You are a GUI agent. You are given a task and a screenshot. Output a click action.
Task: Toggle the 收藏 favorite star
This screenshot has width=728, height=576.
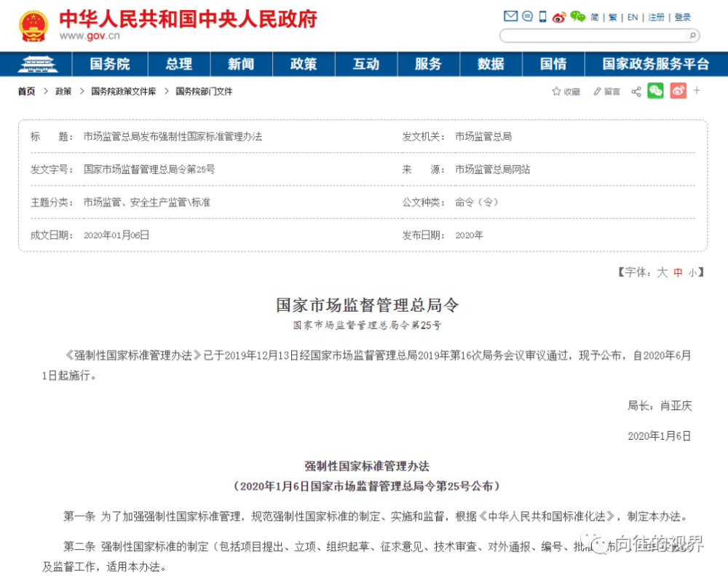pos(566,91)
